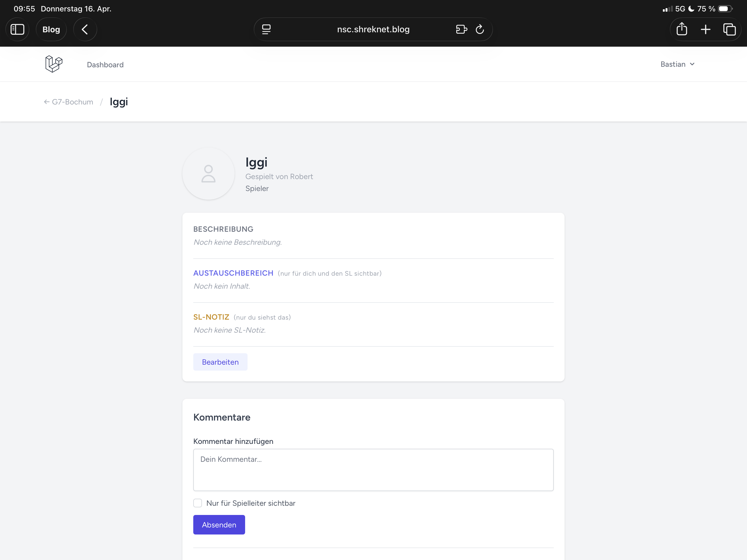Click the extensions icon in address bar
Image resolution: width=747 pixels, height=560 pixels.
(461, 29)
